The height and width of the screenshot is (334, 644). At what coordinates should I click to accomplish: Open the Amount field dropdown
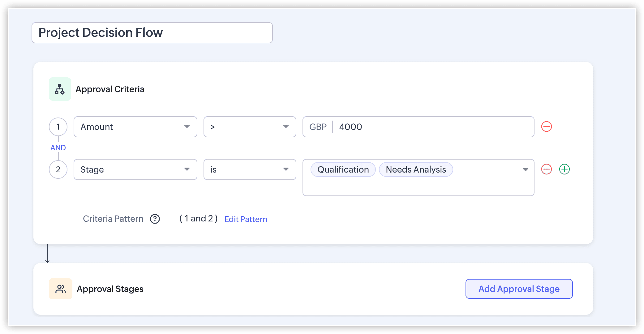(x=135, y=127)
